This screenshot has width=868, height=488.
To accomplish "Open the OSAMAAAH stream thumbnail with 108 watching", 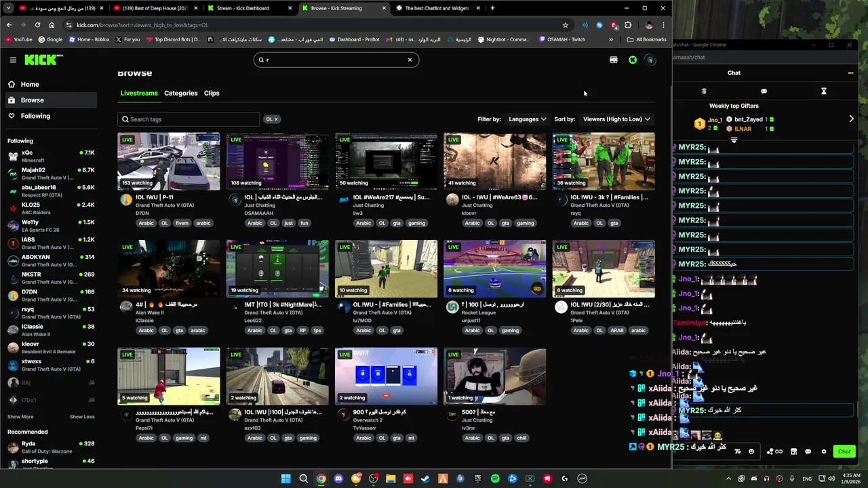I will tap(277, 161).
